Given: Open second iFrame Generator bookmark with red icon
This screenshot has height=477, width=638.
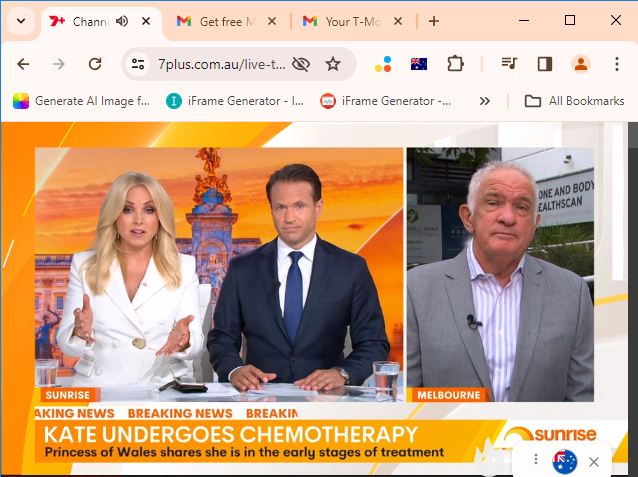Looking at the screenshot, I should click(385, 101).
